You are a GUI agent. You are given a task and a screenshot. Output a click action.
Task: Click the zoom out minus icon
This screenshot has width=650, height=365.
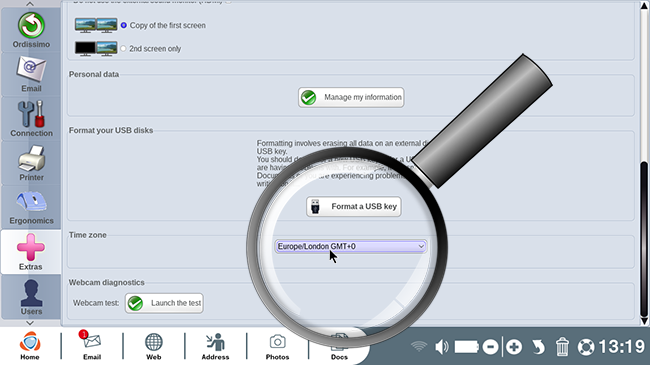(x=490, y=347)
